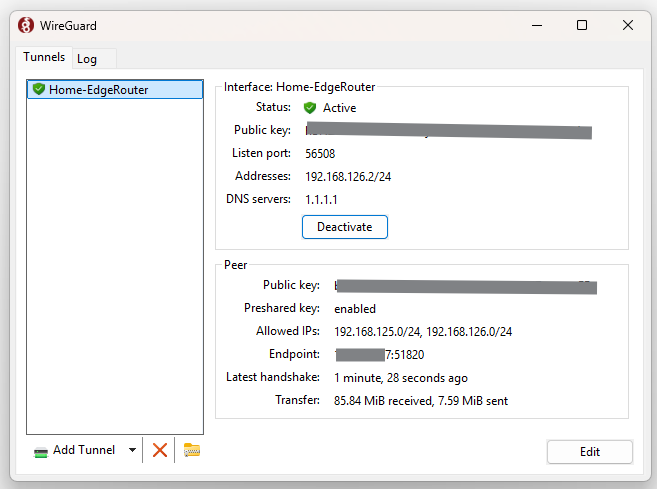
Task: Switch to the Log tab
Action: 87,59
